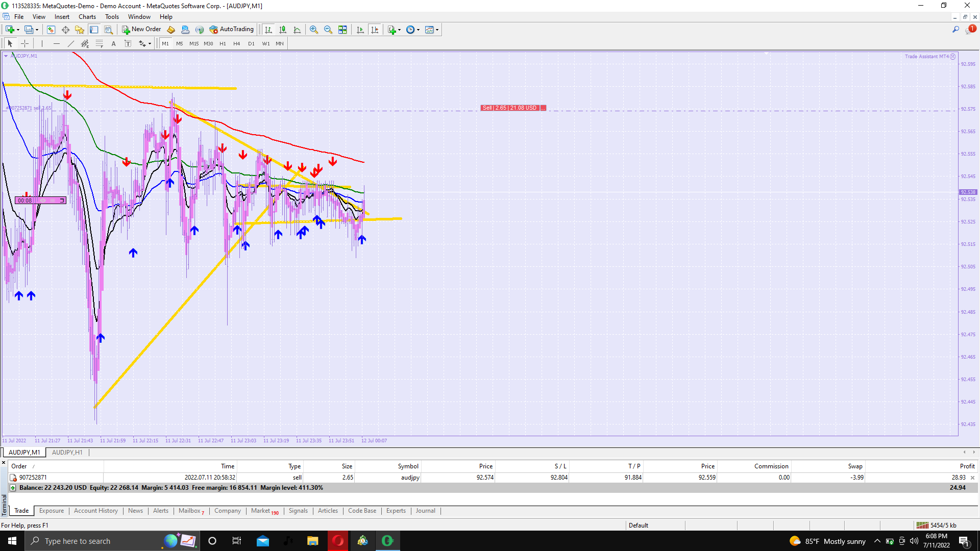The width and height of the screenshot is (980, 551).
Task: Open the Charts menu
Action: point(87,17)
